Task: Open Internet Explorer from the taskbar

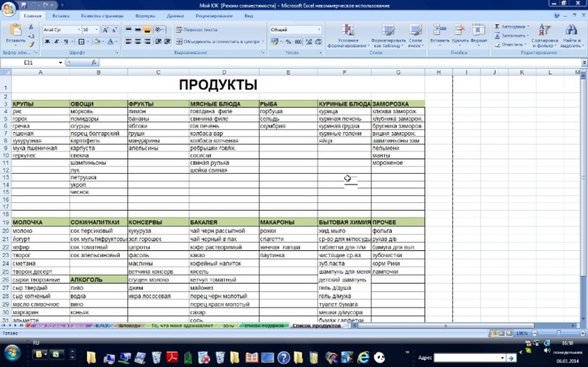Action: pos(363,357)
